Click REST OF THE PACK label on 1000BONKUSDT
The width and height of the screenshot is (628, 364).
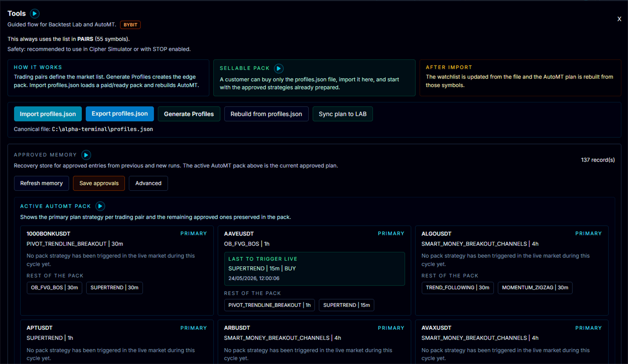tap(55, 276)
